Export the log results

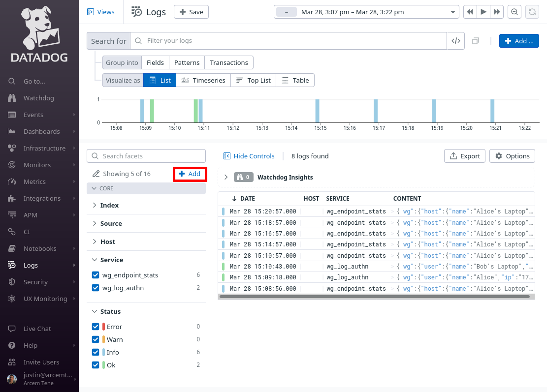465,156
